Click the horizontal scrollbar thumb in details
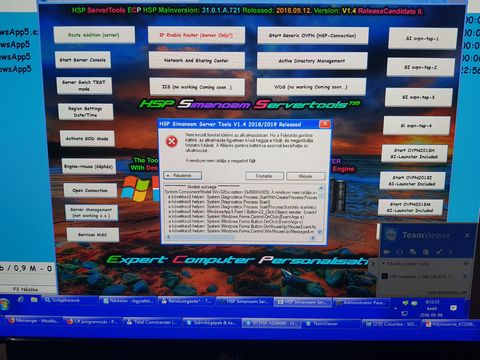480x360 pixels. coord(203,237)
